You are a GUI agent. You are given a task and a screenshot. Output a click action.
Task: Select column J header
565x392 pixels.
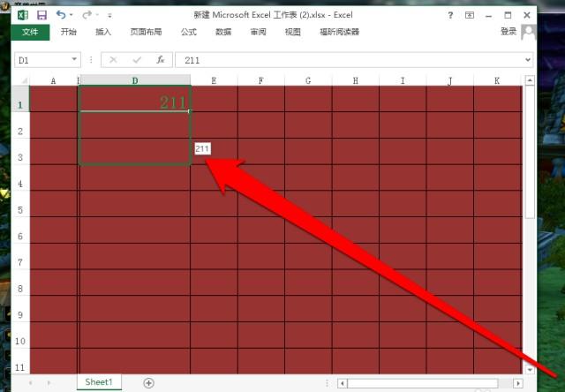pyautogui.click(x=449, y=80)
